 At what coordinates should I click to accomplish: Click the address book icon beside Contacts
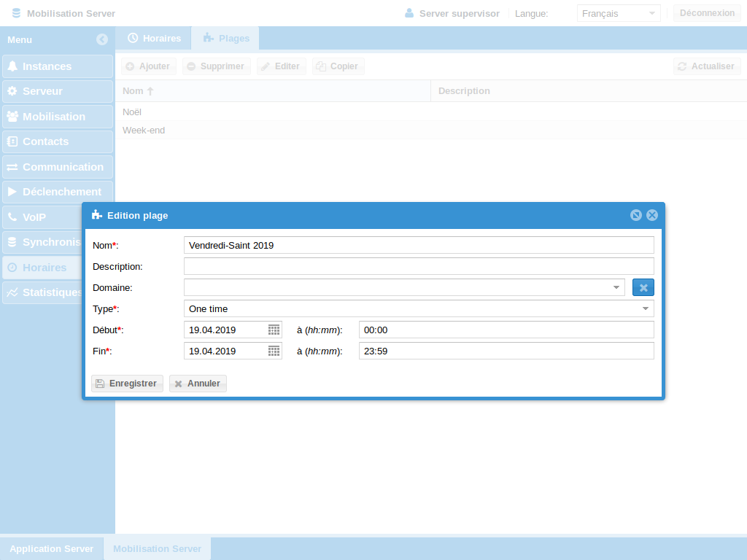click(x=12, y=141)
